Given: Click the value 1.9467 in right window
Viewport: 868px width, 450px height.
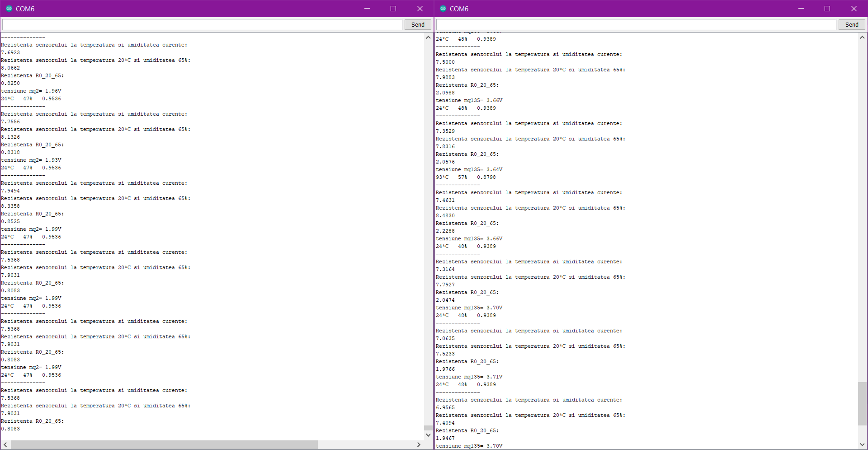Looking at the screenshot, I should point(445,438).
